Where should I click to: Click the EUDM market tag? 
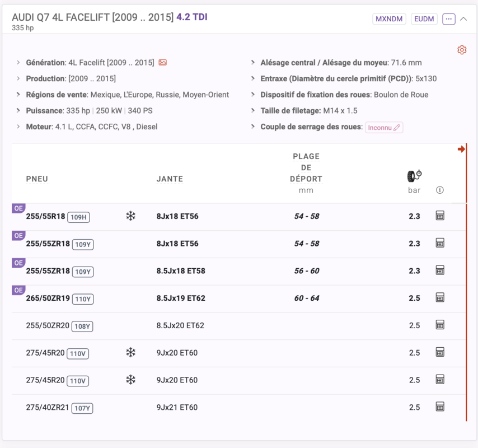click(x=424, y=19)
